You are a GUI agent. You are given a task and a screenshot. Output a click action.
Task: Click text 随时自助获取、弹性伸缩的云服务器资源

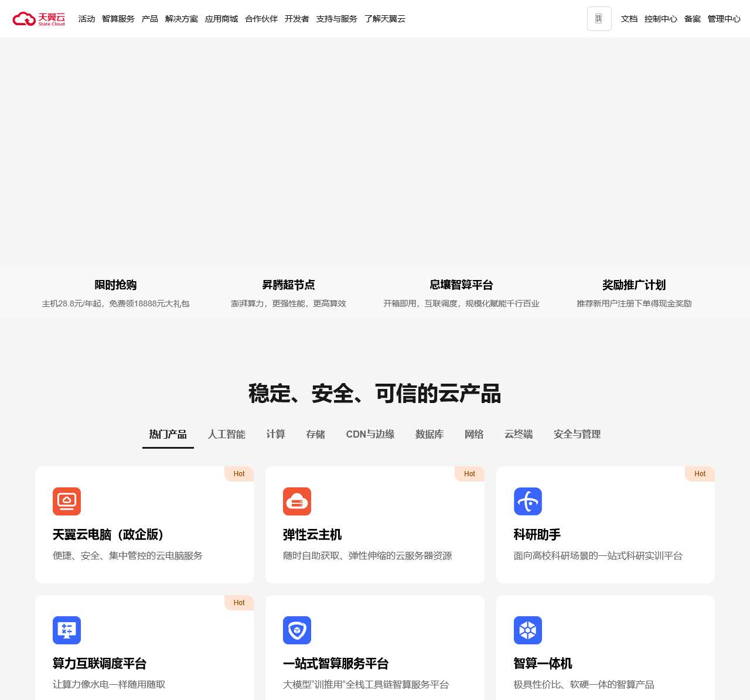click(x=367, y=556)
